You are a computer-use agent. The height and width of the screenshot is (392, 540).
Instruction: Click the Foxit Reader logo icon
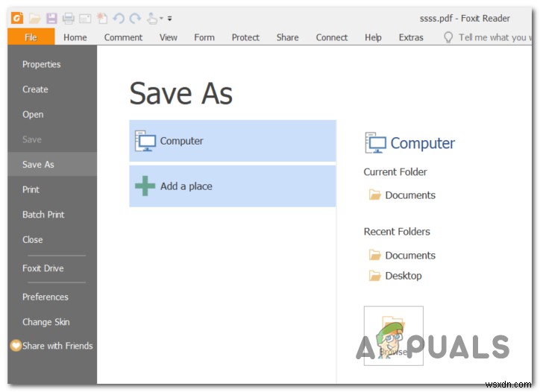tap(17, 18)
